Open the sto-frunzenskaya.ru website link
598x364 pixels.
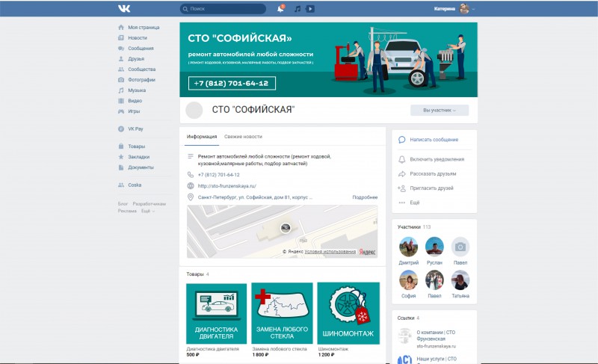(x=227, y=186)
